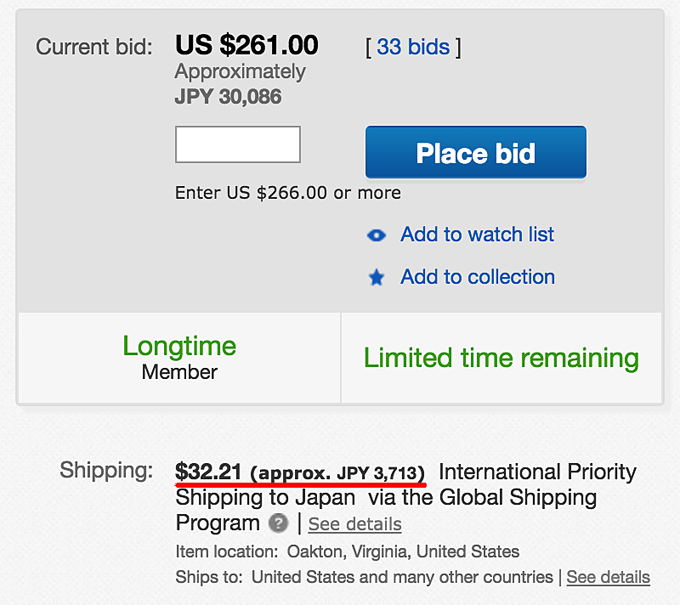This screenshot has height=605, width=680.
Task: Focus the bid amount input field
Action: click(238, 144)
